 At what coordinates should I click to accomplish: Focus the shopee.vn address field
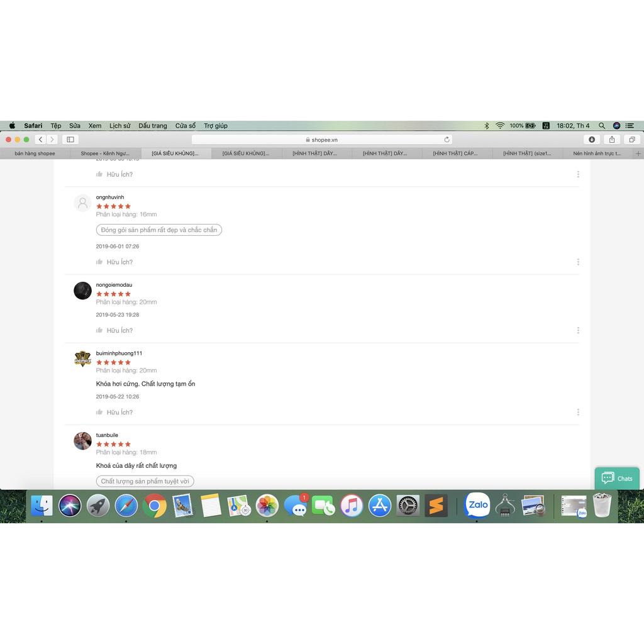(x=321, y=140)
